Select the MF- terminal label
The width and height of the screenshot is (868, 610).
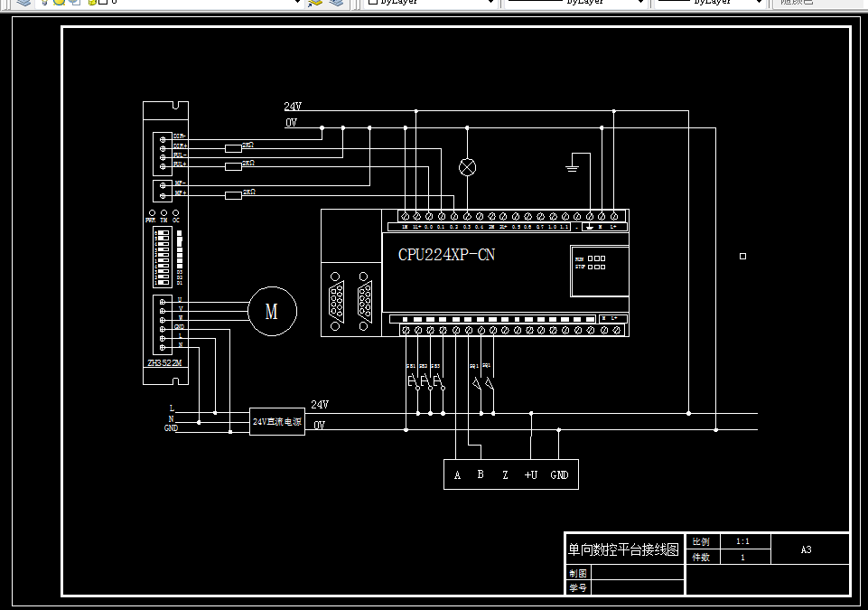pyautogui.click(x=181, y=183)
